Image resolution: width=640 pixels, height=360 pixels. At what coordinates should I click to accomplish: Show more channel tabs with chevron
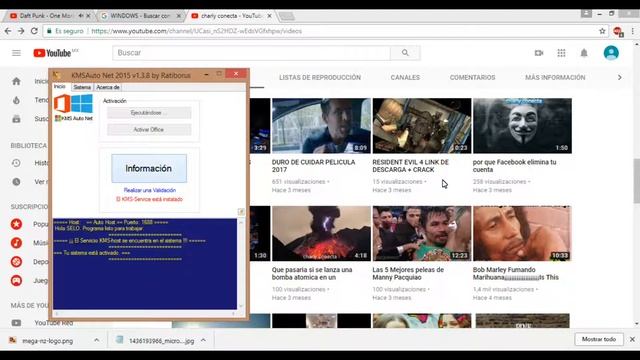620,77
